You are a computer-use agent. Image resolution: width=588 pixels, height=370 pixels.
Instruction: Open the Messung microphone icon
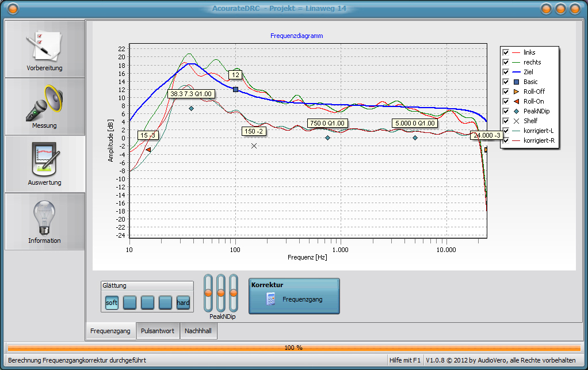click(x=44, y=102)
